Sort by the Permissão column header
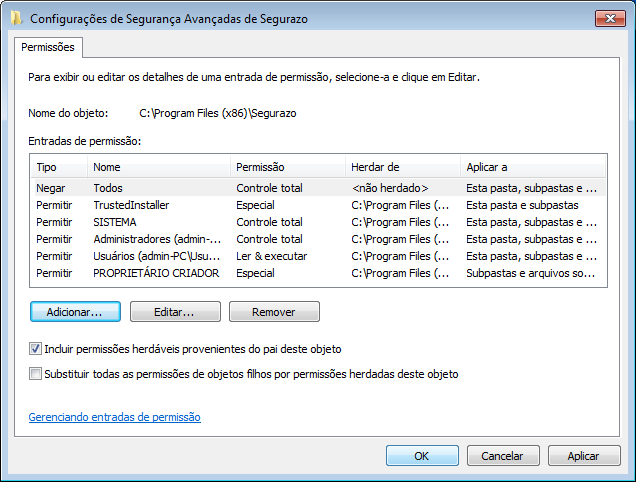 tap(288, 167)
